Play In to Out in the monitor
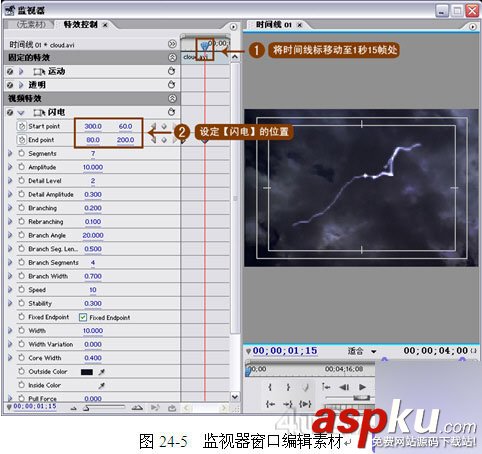Image resolution: width=482 pixels, height=454 pixels. point(305,404)
